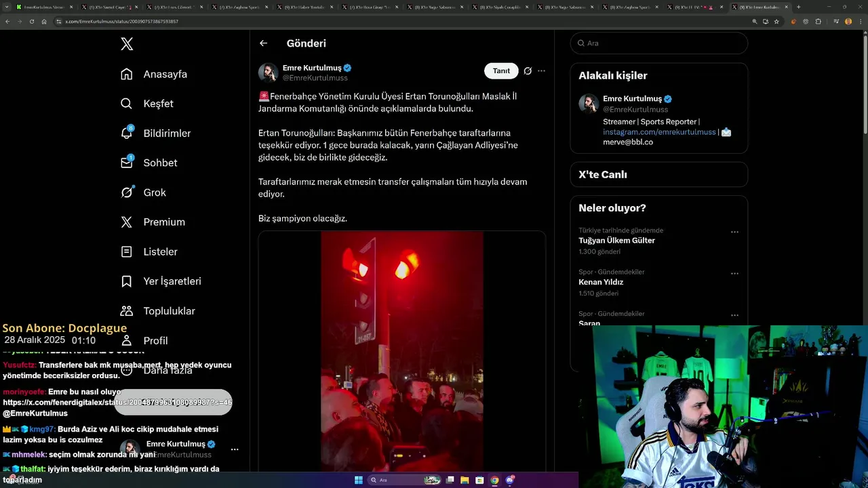Image resolution: width=868 pixels, height=488 pixels.
Task: Open the Saran trend
Action: click(589, 323)
